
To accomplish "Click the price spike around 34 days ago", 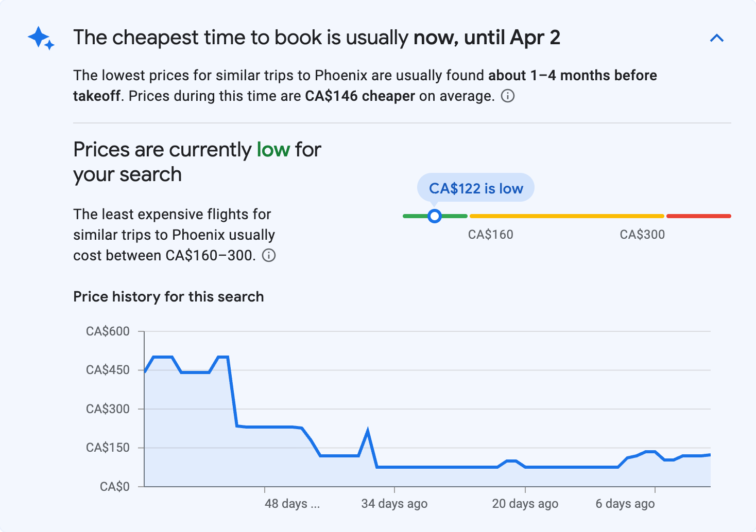I will point(368,428).
